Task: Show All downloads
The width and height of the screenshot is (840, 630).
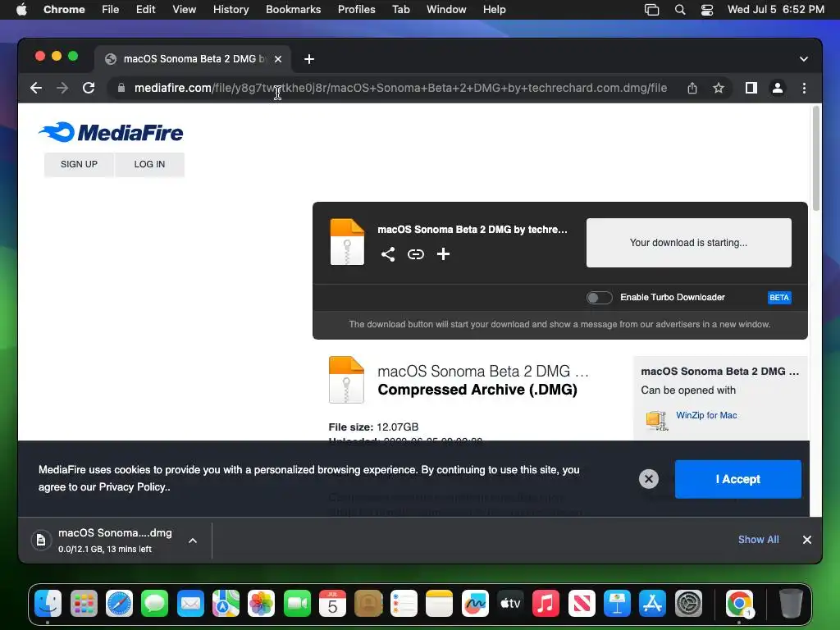Action: click(758, 540)
